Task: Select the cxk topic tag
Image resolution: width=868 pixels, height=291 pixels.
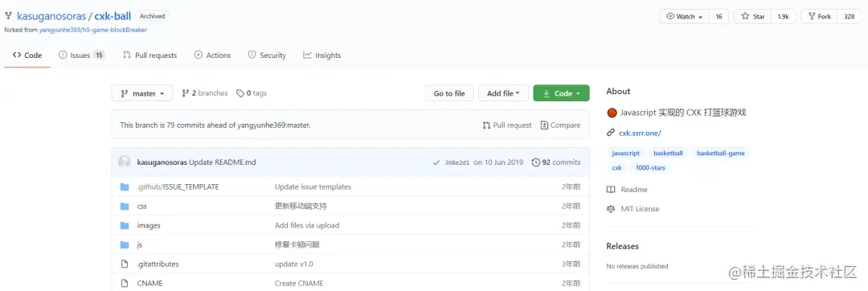Action: click(617, 168)
